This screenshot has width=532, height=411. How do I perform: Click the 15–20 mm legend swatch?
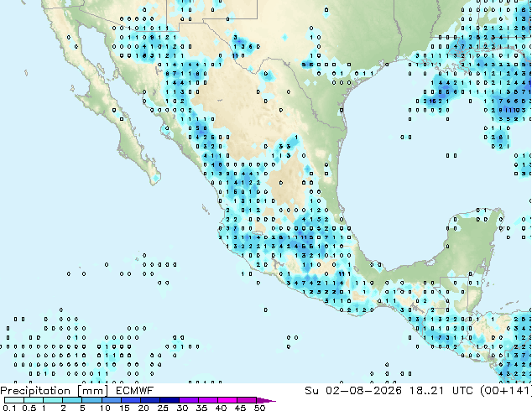(131, 400)
